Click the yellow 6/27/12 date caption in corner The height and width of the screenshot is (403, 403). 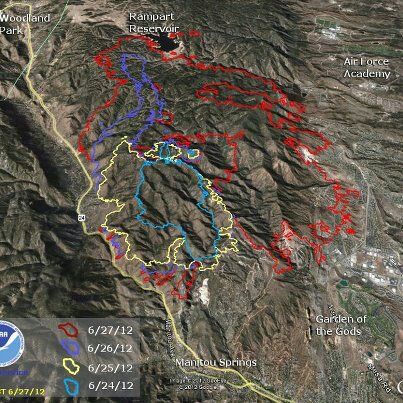click(22, 392)
